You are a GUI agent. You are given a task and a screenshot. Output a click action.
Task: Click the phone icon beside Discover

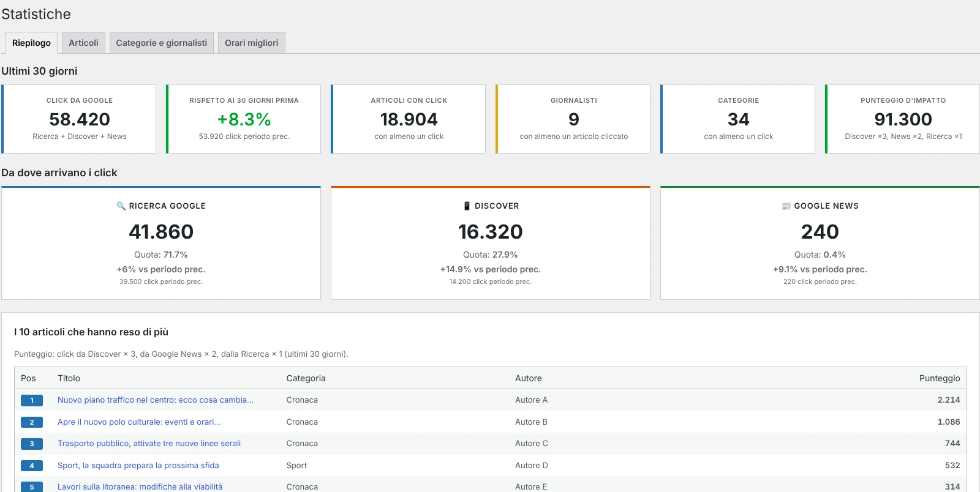coord(467,206)
